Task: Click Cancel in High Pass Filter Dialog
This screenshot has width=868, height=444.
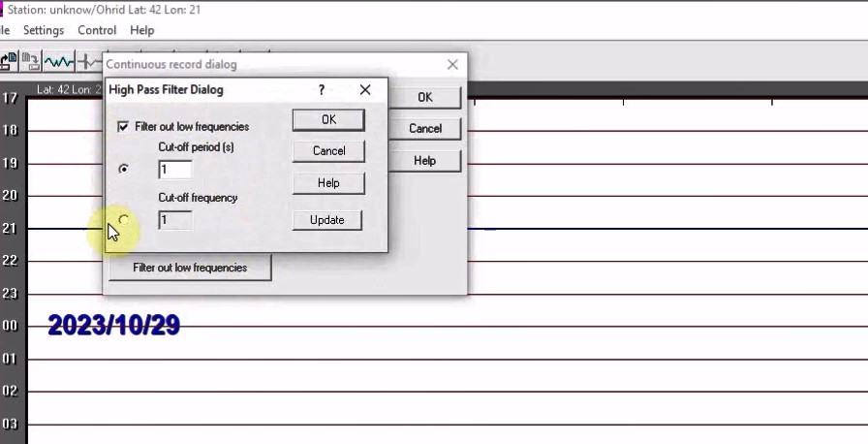Action: coord(328,151)
